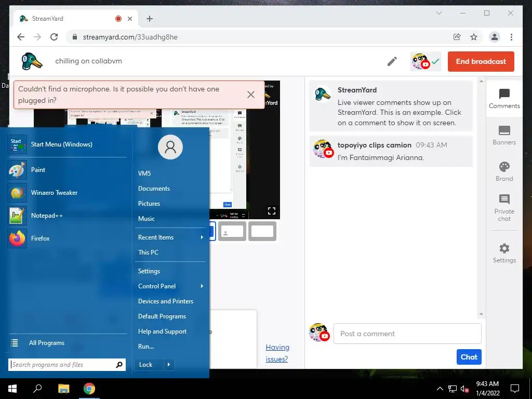Click the user account picture in Start menu

tap(170, 147)
